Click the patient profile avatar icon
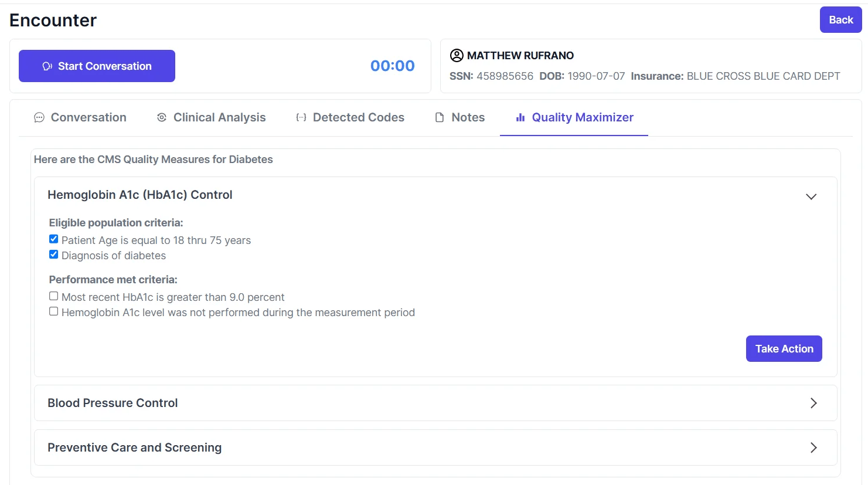Screen dimensions: 868x485 tap(457, 56)
